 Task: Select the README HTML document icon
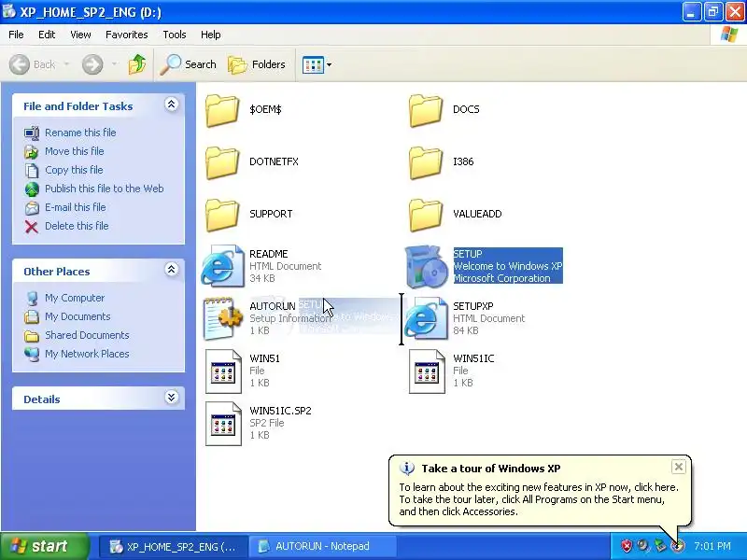(x=223, y=266)
